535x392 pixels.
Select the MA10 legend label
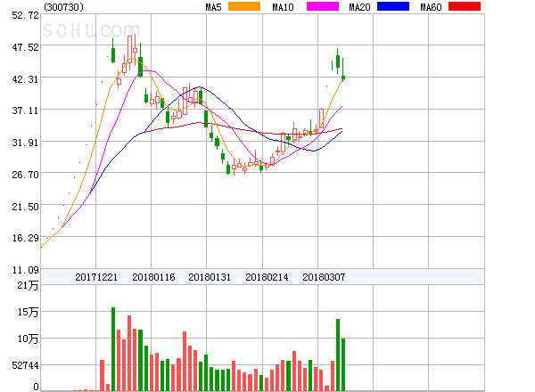click(283, 7)
